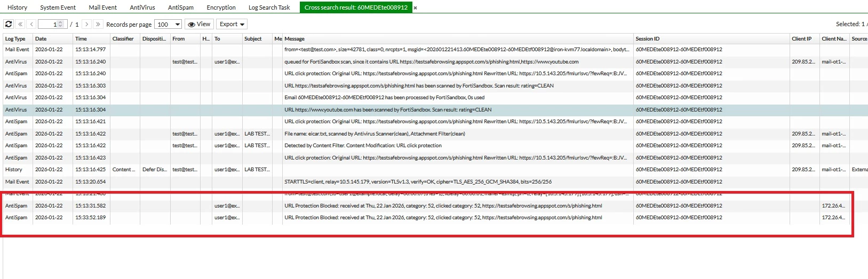The height and width of the screenshot is (279, 868).
Task: Click the 'Content ...' classifier cell
Action: click(x=125, y=170)
